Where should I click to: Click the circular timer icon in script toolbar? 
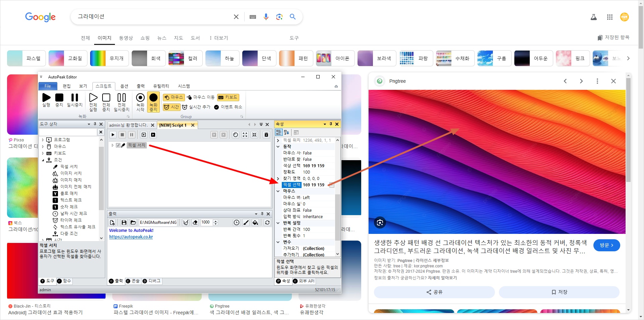(x=236, y=135)
